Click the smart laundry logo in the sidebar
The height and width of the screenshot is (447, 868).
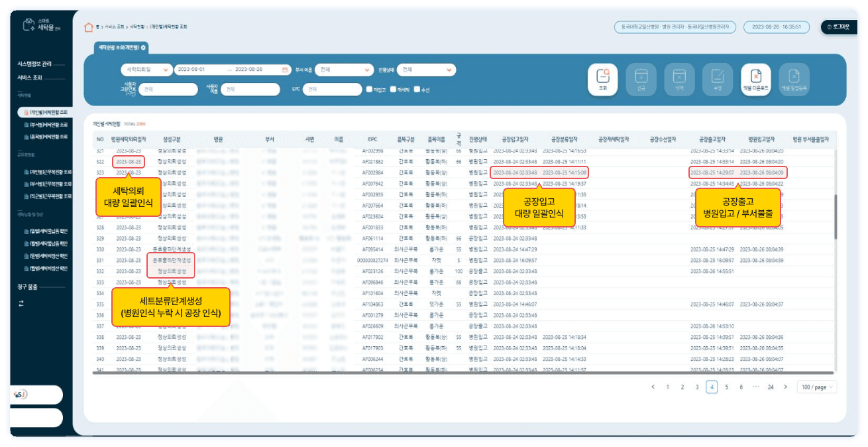pyautogui.click(x=41, y=25)
